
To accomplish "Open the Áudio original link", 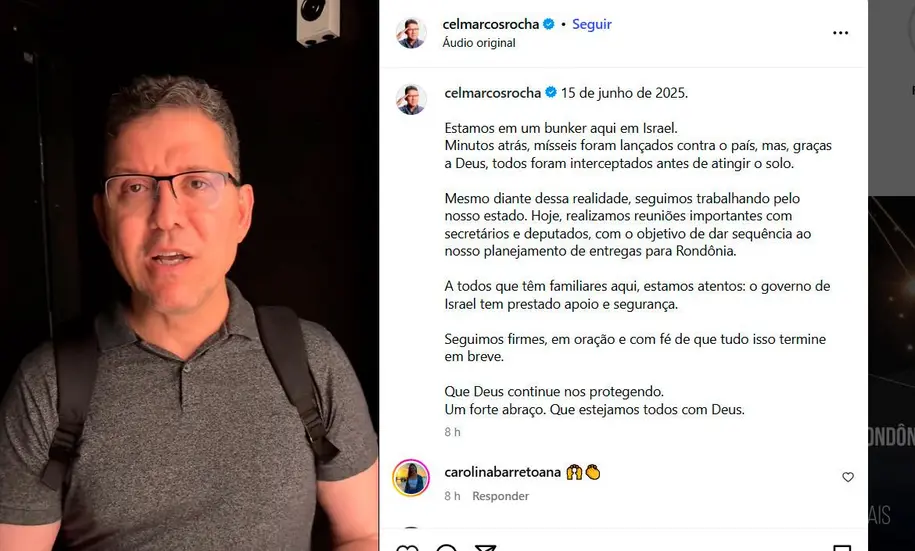I will pyautogui.click(x=479, y=43).
